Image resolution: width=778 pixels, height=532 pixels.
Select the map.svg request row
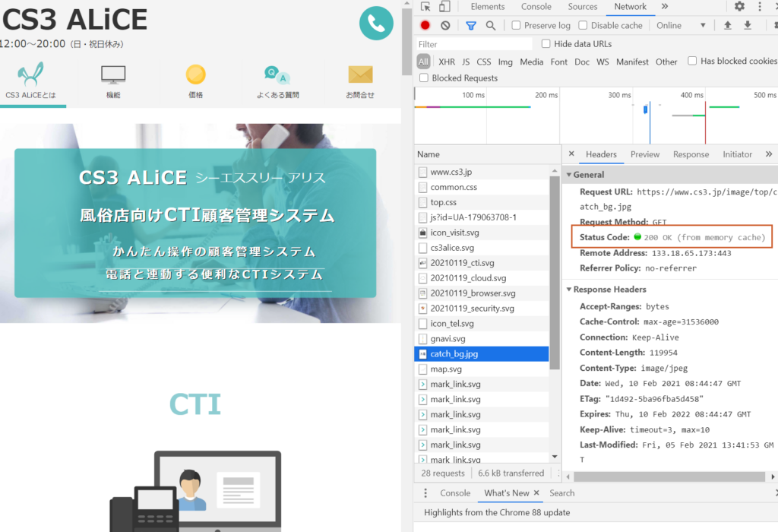481,369
